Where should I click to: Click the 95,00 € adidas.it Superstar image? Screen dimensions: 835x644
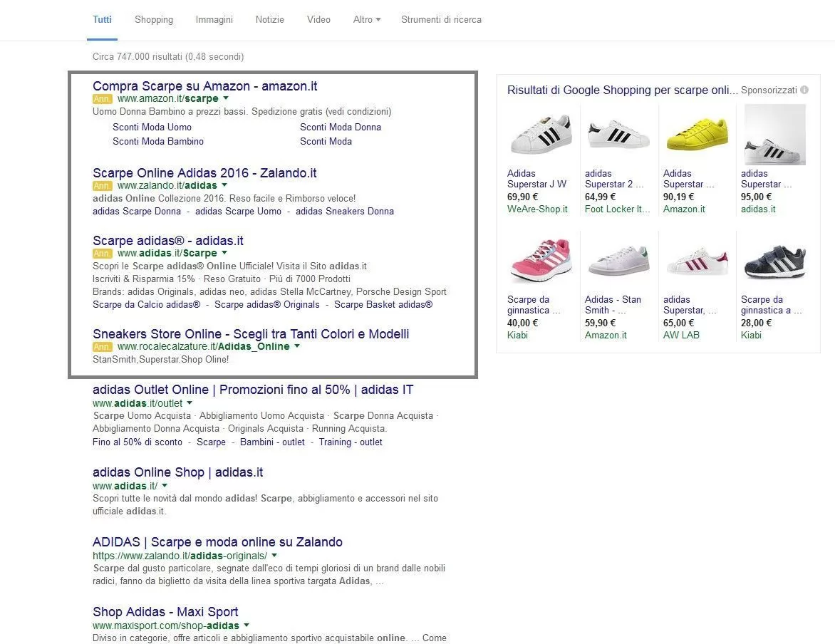775,134
